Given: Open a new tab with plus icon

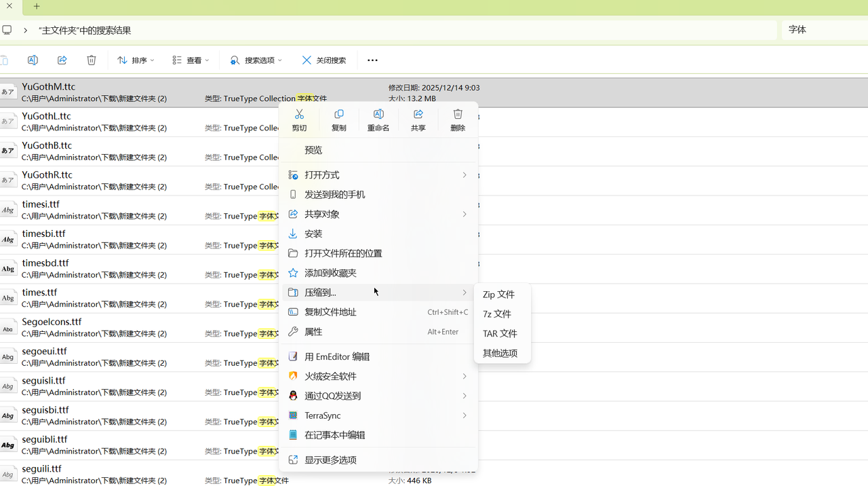Looking at the screenshot, I should pyautogui.click(x=37, y=6).
